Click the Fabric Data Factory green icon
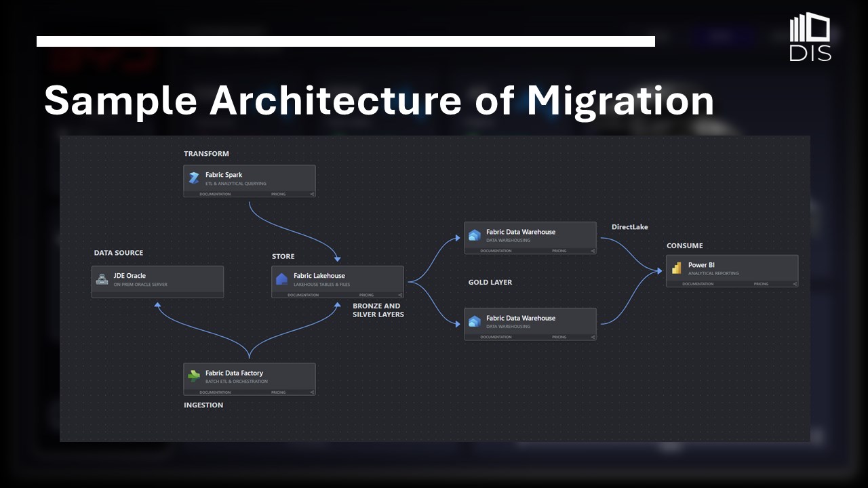 pyautogui.click(x=194, y=376)
